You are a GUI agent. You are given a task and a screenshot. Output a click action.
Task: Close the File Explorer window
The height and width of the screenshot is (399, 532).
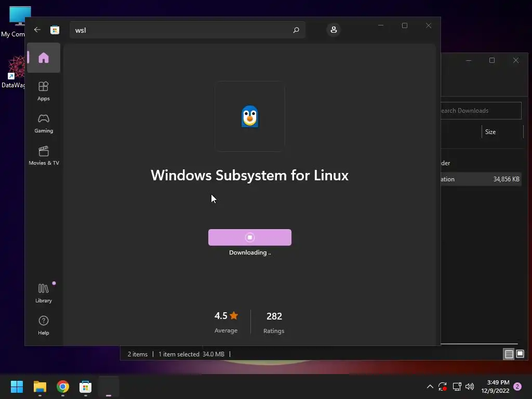point(516,60)
